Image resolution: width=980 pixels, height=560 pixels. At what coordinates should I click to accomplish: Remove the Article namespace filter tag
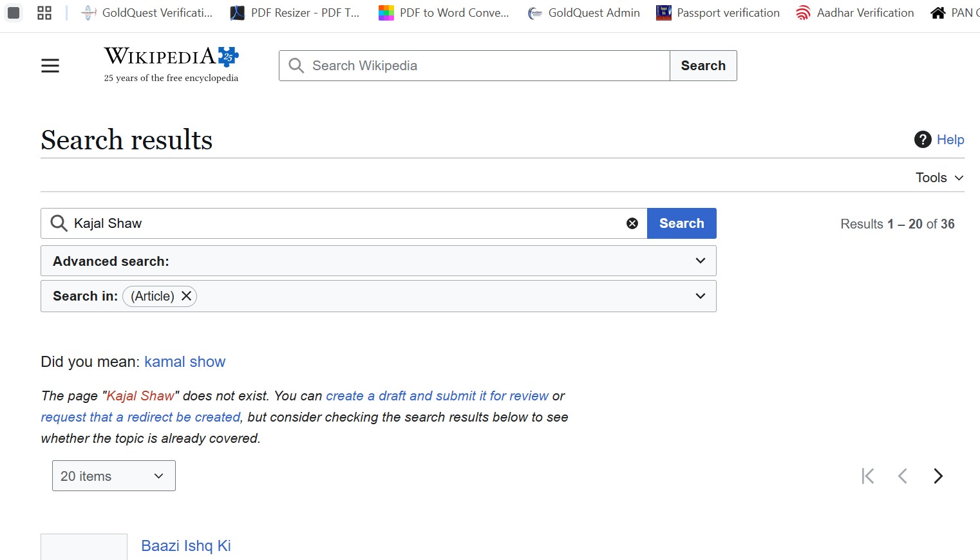186,296
